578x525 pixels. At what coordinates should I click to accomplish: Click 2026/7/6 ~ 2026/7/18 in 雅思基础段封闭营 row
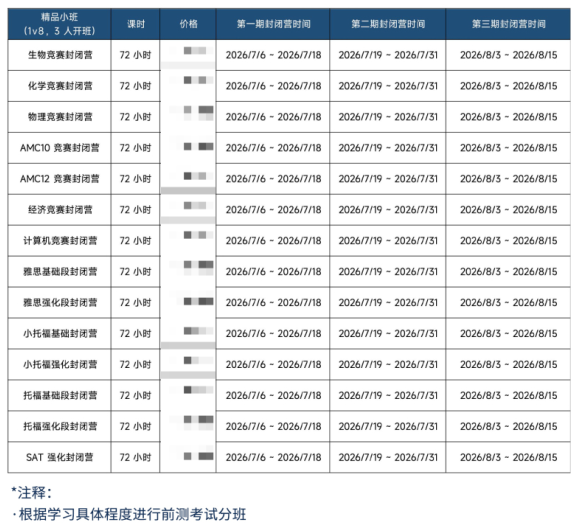pyautogui.click(x=273, y=272)
